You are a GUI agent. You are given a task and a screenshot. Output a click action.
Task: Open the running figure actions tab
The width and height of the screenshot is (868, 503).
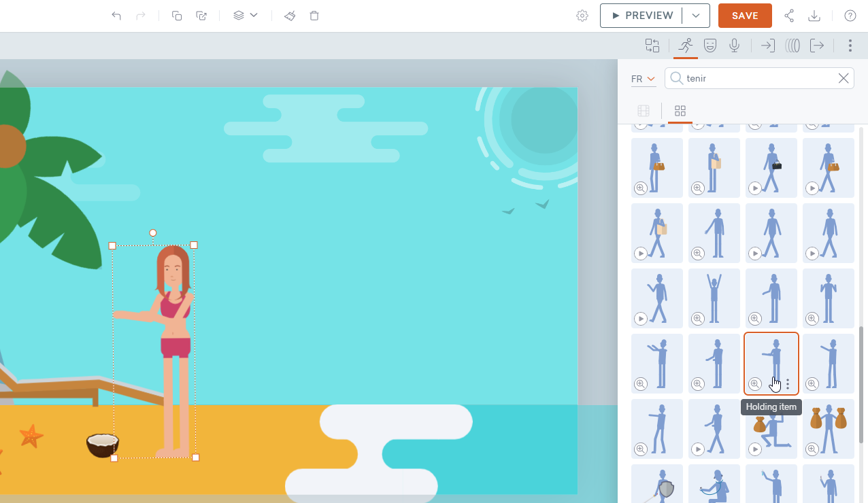pos(686,46)
